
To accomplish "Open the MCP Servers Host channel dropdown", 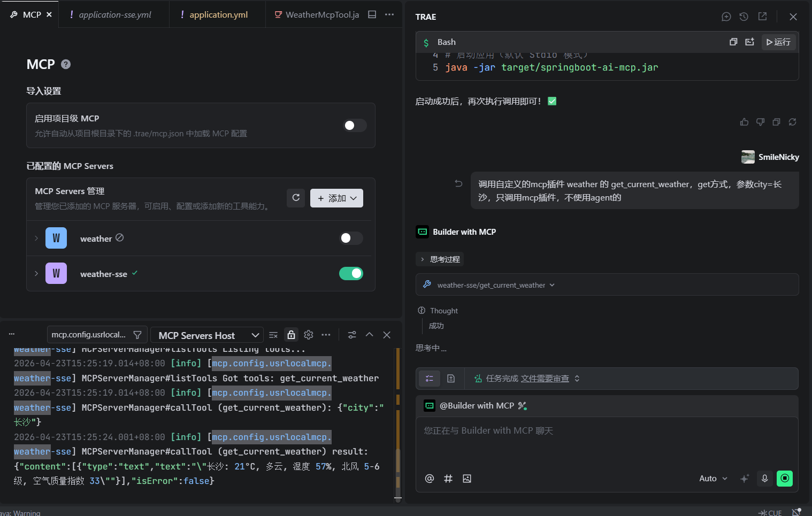I will pos(207,335).
